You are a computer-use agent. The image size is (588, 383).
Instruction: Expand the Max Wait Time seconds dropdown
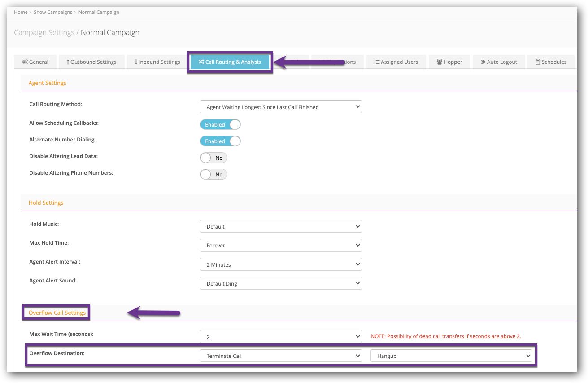click(281, 336)
